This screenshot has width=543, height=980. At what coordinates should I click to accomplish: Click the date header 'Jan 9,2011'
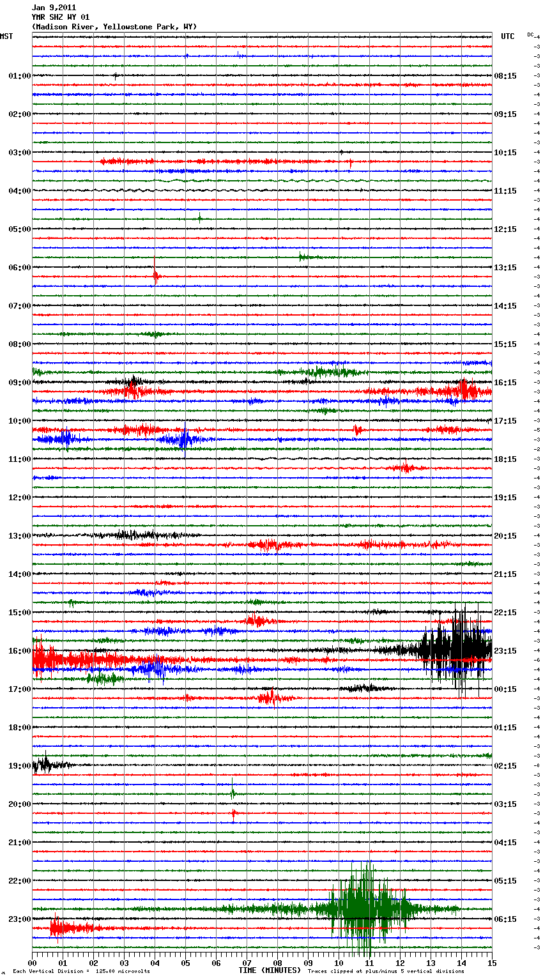(x=54, y=8)
